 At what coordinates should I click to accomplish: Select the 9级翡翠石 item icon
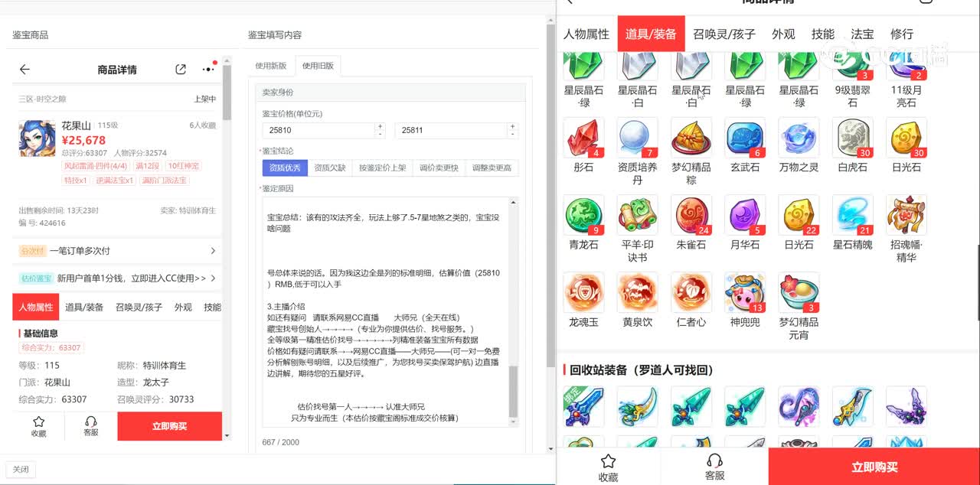852,66
